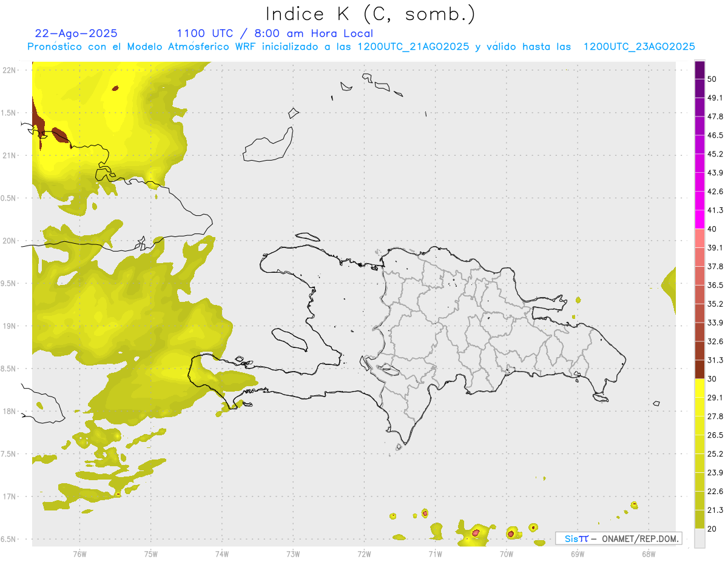Click the '27.8' colorbar value

715,416
